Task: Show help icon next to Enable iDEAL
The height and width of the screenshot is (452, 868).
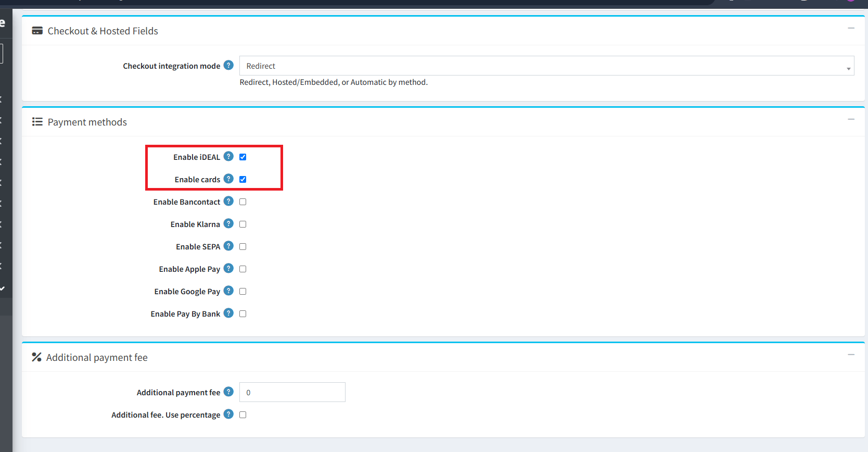Action: 228,156
